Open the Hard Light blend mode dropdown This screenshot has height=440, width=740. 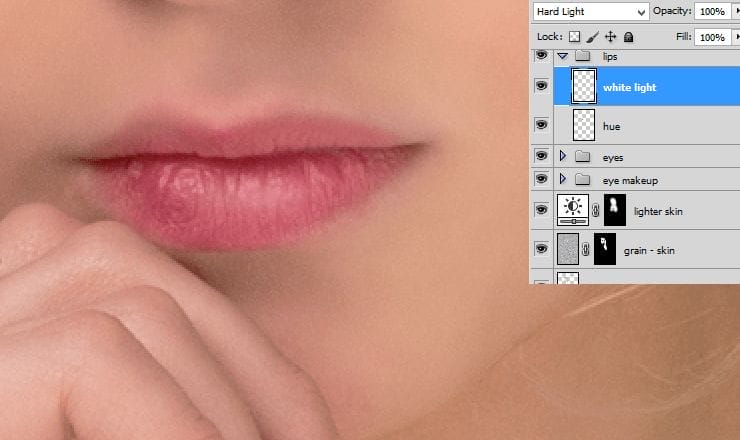(x=589, y=11)
